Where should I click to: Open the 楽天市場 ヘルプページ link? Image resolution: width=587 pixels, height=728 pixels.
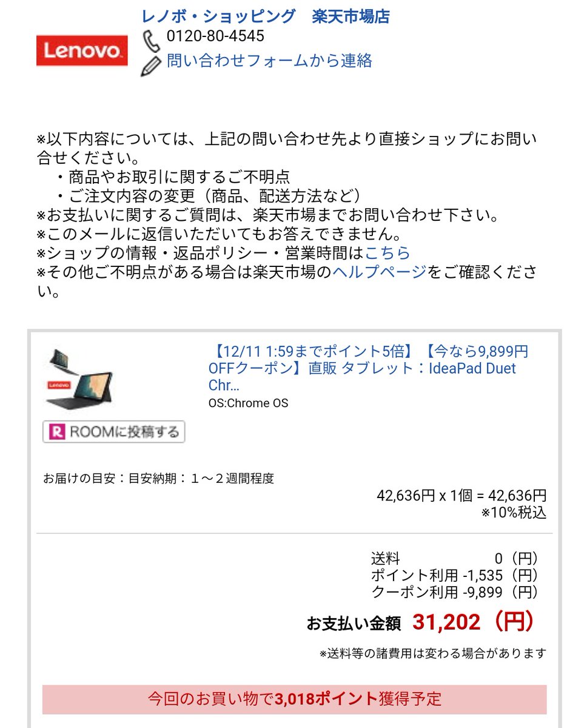pyautogui.click(x=380, y=272)
